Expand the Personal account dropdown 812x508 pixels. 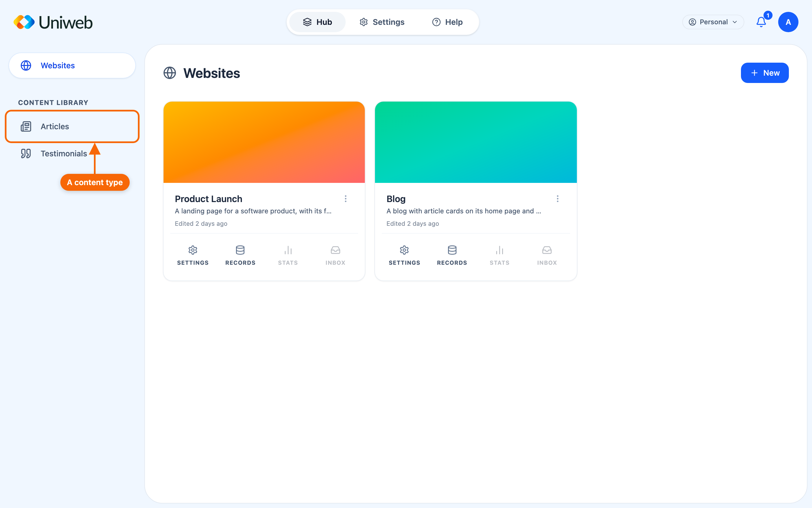click(713, 22)
